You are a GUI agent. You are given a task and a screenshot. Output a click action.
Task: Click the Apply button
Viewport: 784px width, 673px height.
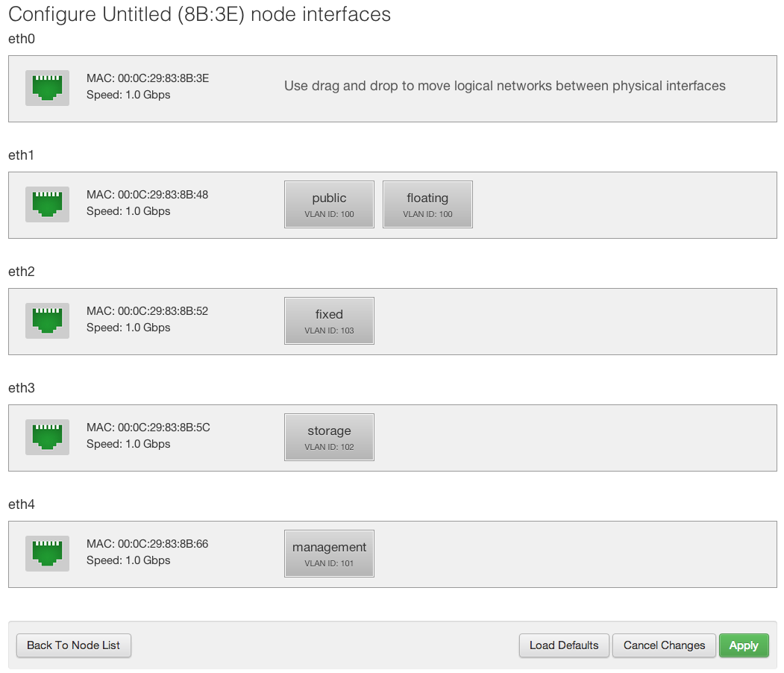pyautogui.click(x=744, y=645)
